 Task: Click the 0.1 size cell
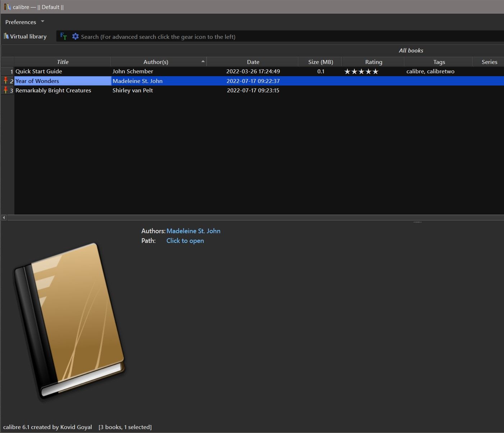coord(320,71)
